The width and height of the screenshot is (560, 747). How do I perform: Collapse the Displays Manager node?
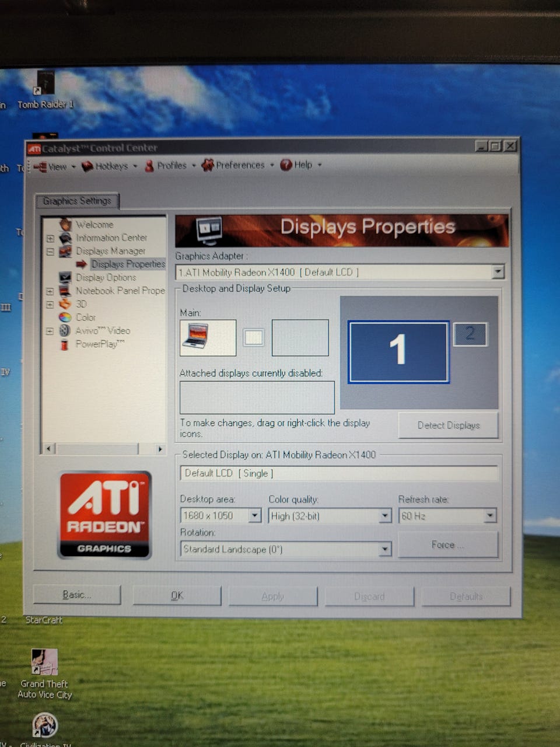(x=50, y=252)
